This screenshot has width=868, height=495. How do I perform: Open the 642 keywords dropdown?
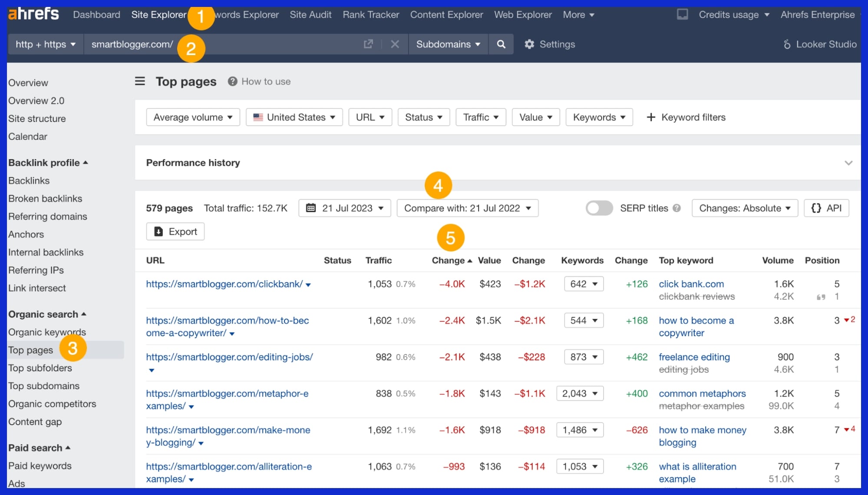pos(584,284)
